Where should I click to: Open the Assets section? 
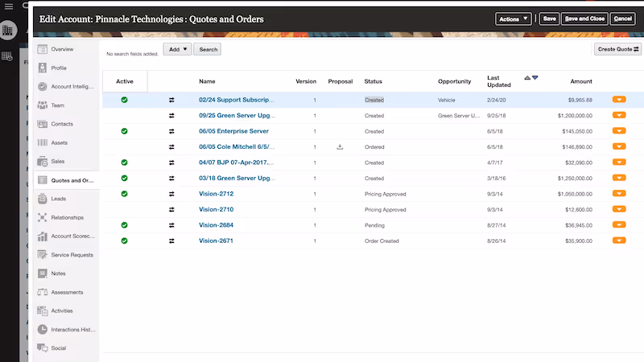tap(59, 143)
